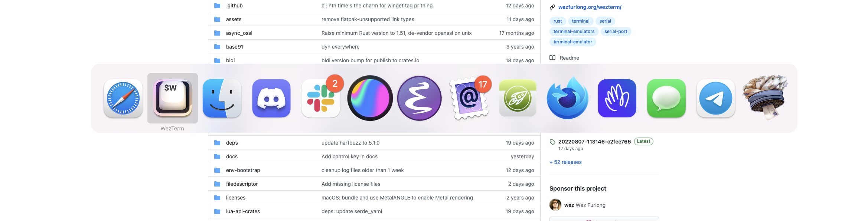
Task: Open commit 'cleanup log files older than 1 week'
Action: coord(362,170)
